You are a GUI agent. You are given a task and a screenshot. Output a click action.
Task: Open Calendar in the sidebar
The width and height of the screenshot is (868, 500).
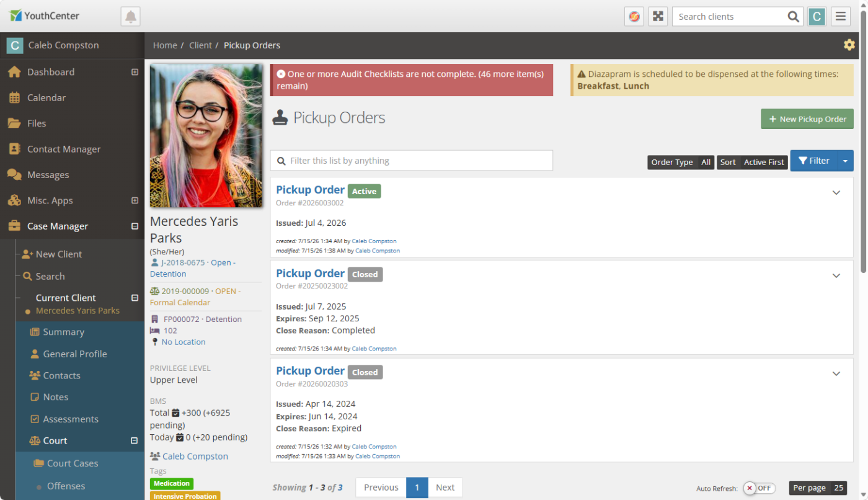[x=46, y=97]
